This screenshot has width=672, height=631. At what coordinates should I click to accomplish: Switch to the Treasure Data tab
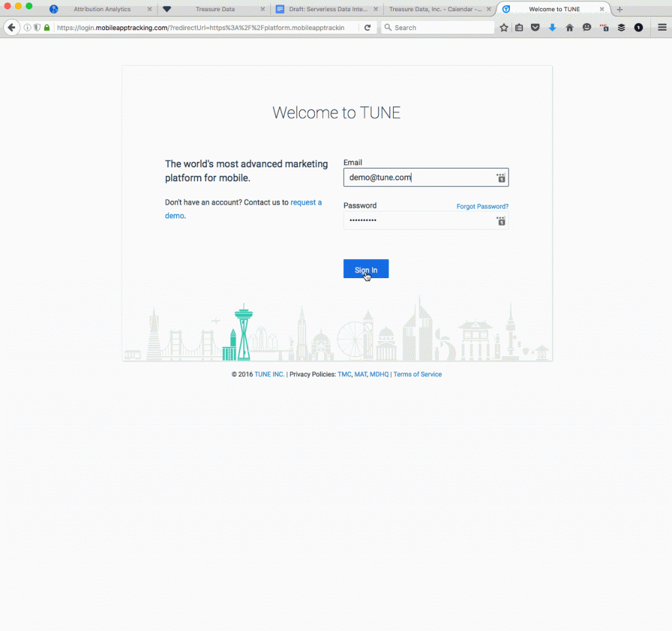point(215,9)
